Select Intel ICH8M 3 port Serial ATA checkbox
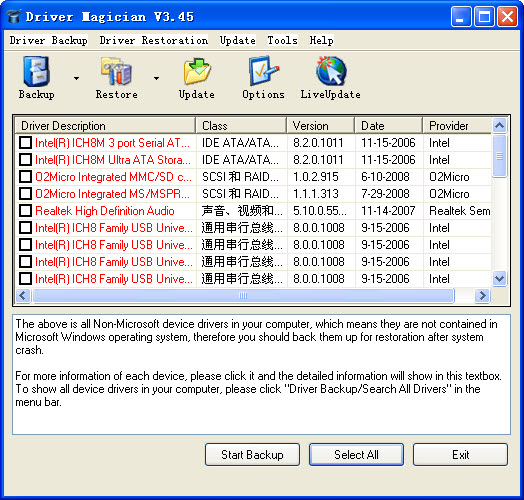 click(x=25, y=143)
